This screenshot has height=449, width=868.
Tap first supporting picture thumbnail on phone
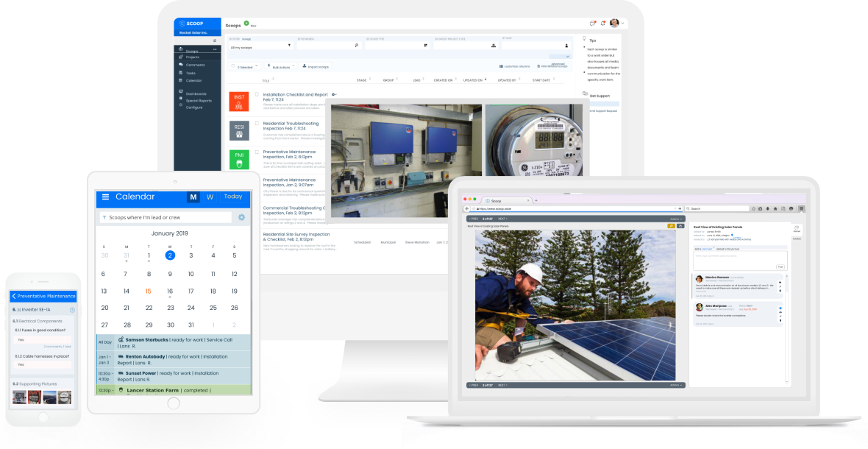[x=19, y=397]
